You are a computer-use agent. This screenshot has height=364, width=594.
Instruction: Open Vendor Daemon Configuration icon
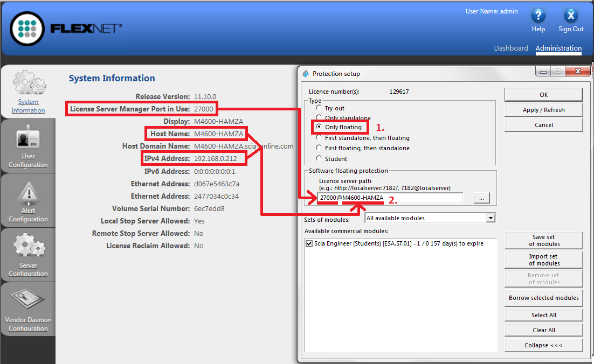28,302
